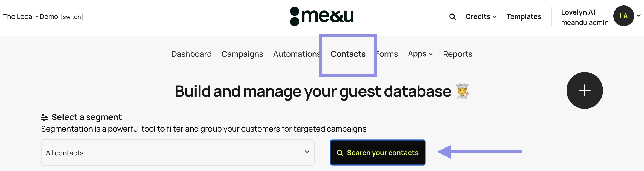The width and height of the screenshot is (644, 171).
Task: Open the All contacts segment dropdown
Action: 177,153
